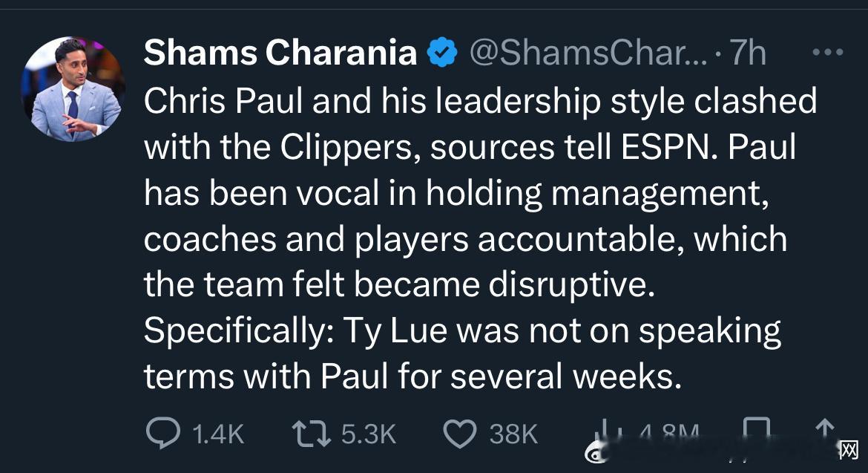The image size is (868, 473).
Task: Check the 38K likes count
Action: coord(513,434)
